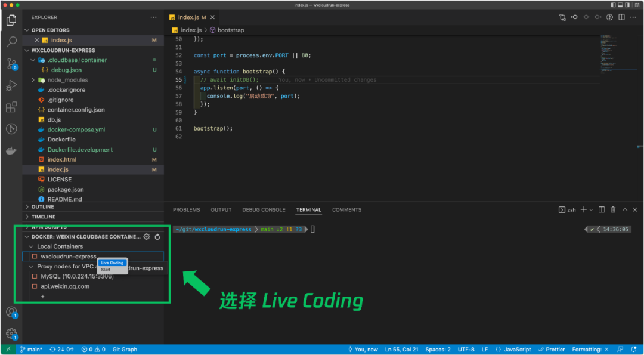Open the Accounts menu icon
644x355 pixels.
[x=11, y=312]
